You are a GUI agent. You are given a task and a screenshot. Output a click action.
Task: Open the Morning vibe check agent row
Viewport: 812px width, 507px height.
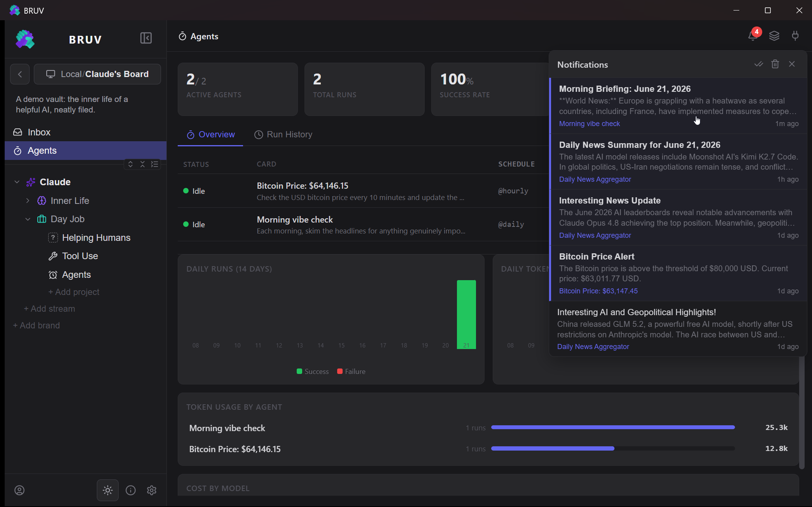pos(363,225)
